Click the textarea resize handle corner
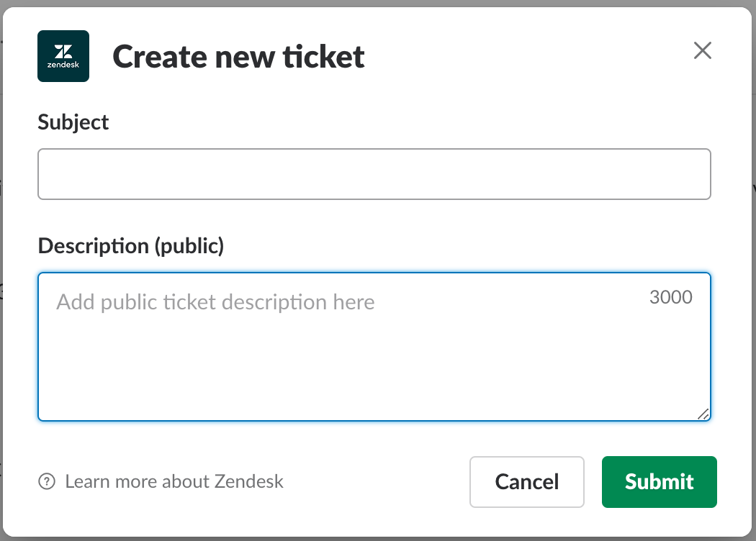The width and height of the screenshot is (756, 541). [703, 414]
